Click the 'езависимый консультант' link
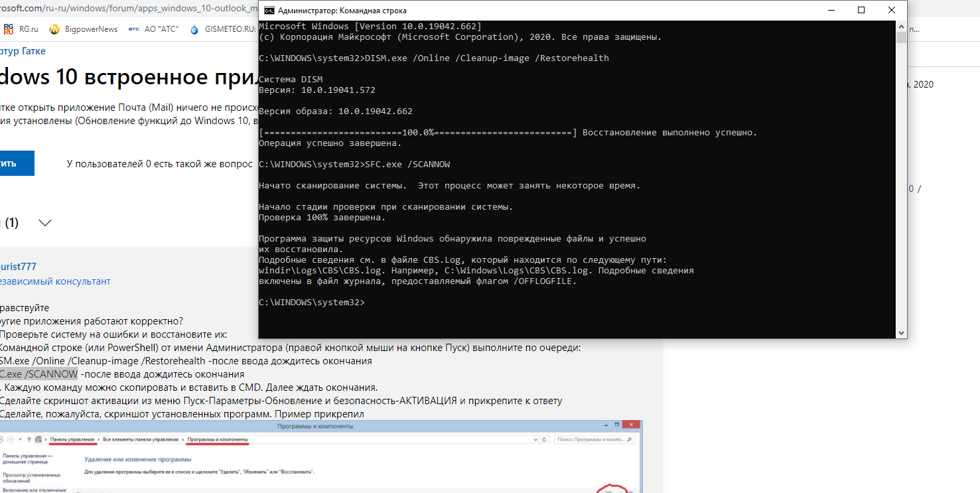Screen dimensions: 980x493 pyautogui.click(x=55, y=281)
